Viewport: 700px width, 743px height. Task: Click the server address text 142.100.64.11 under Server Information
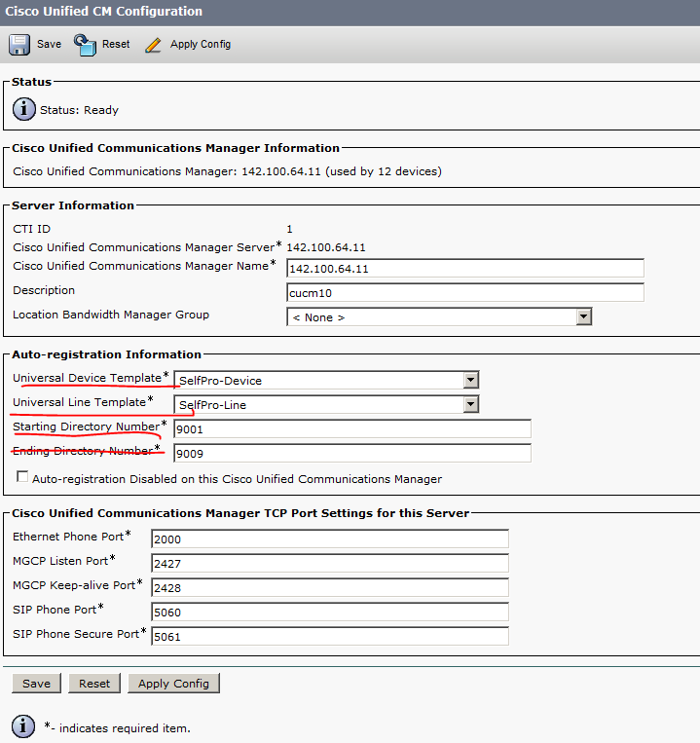click(326, 247)
